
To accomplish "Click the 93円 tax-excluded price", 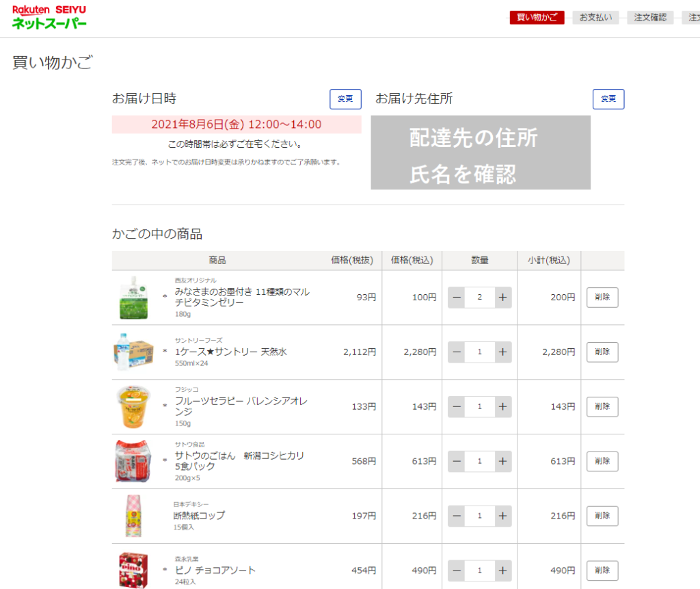I will click(x=366, y=297).
